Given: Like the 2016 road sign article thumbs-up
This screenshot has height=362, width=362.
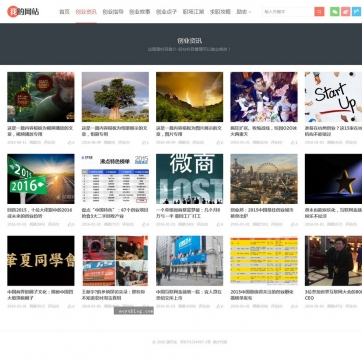Looking at the screenshot, I should (71, 225).
